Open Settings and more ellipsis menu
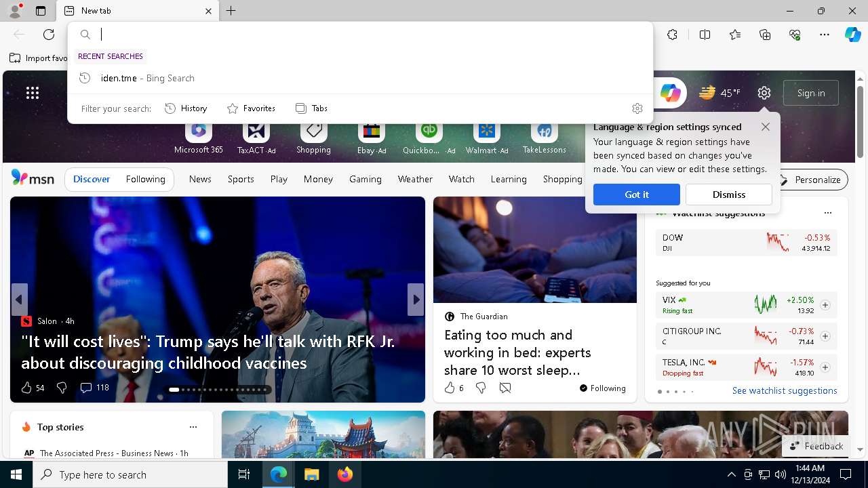This screenshot has height=488, width=868. (825, 35)
